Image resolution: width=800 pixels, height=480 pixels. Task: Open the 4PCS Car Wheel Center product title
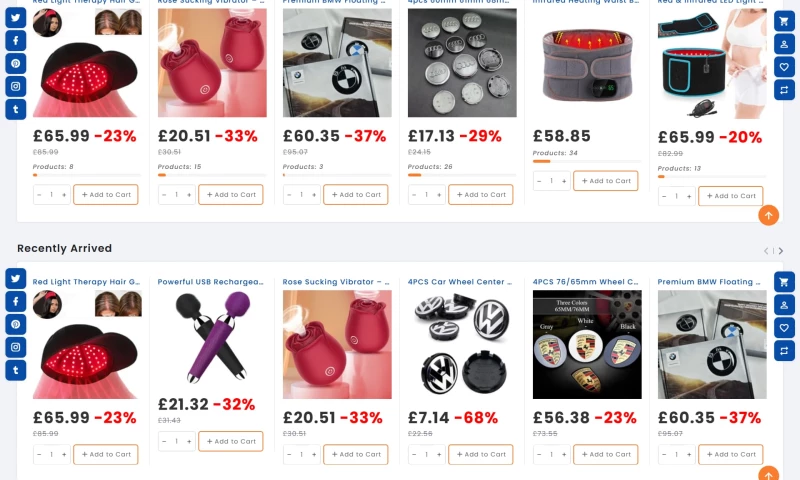pyautogui.click(x=460, y=282)
